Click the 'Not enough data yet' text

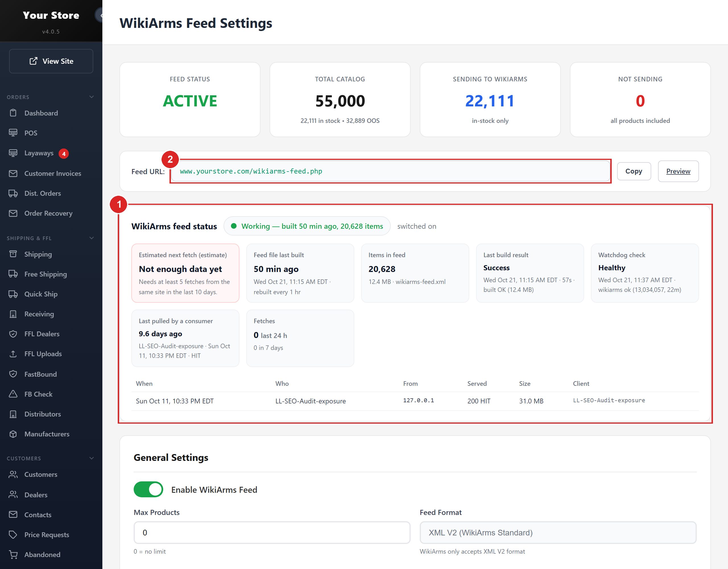[x=180, y=269]
